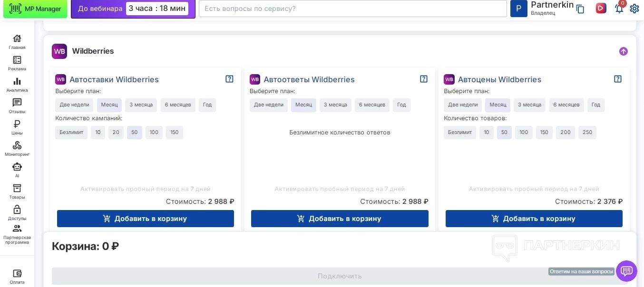Select 6 месяцев plan for Автоцены
Viewport: 644px width, 287px height.
click(566, 105)
